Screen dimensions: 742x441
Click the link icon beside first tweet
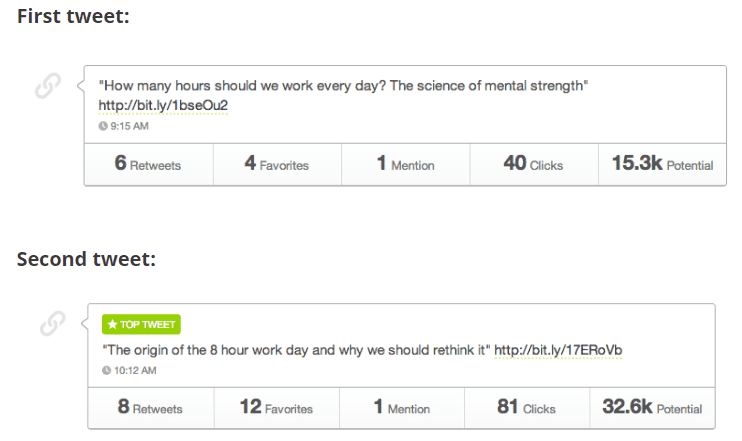pyautogui.click(x=48, y=86)
